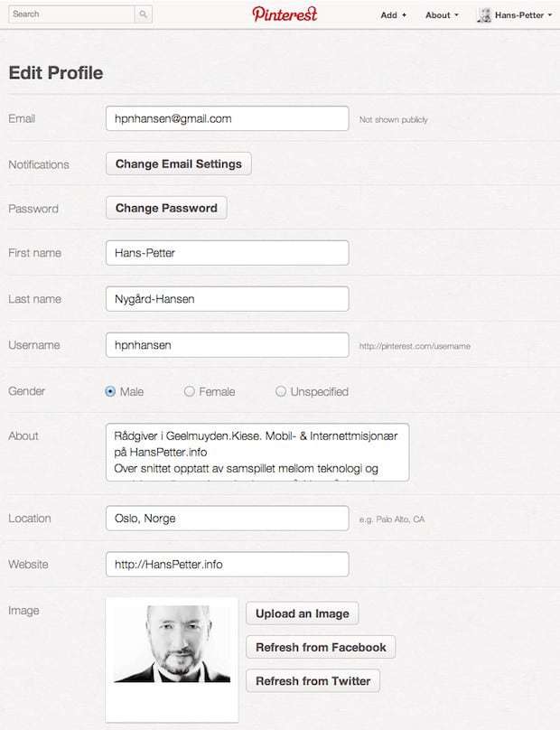Refresh profile image from Twitter
The width and height of the screenshot is (560, 730).
tap(313, 680)
